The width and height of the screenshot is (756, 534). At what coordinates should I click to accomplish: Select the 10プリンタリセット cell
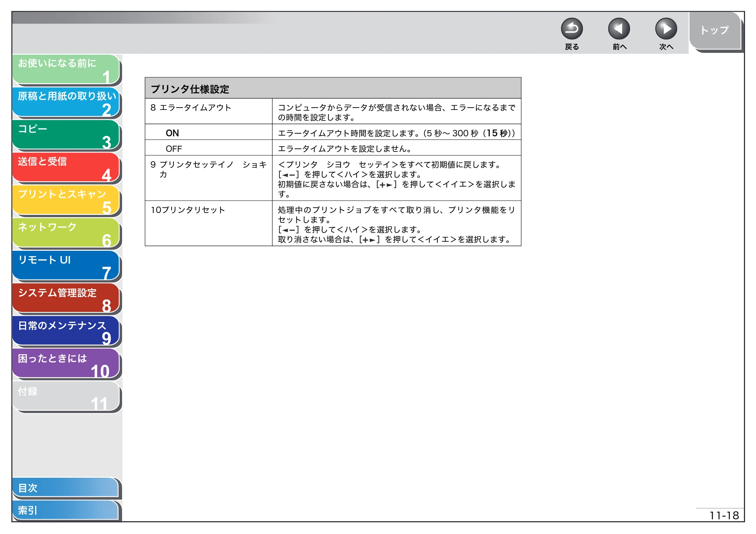209,224
